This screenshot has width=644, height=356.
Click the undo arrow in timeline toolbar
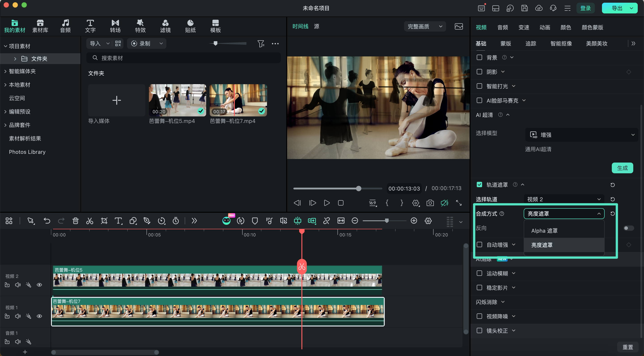47,221
